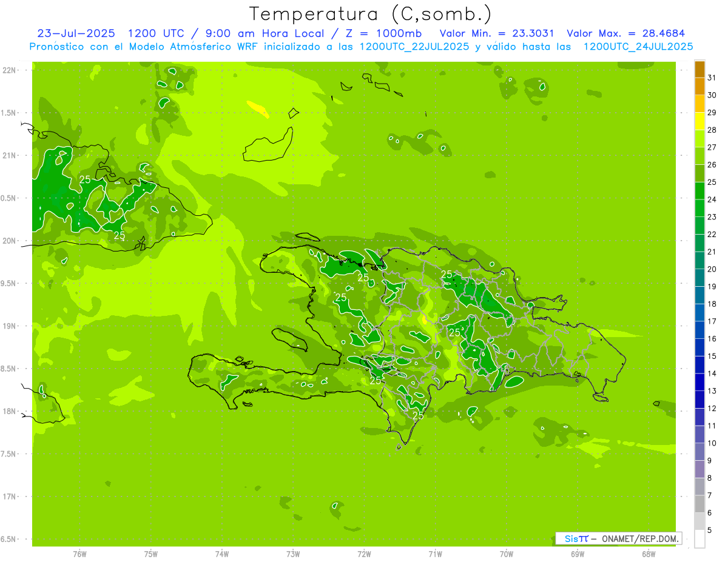Image resolution: width=728 pixels, height=562 pixels.
Task: Select the date "23-Jul-2025" in header
Action: click(x=76, y=33)
